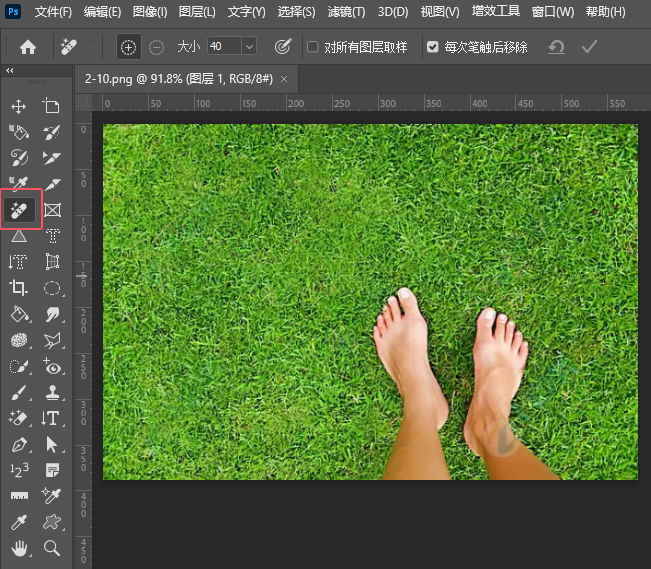Select the Smudge finger tool

coord(53,314)
